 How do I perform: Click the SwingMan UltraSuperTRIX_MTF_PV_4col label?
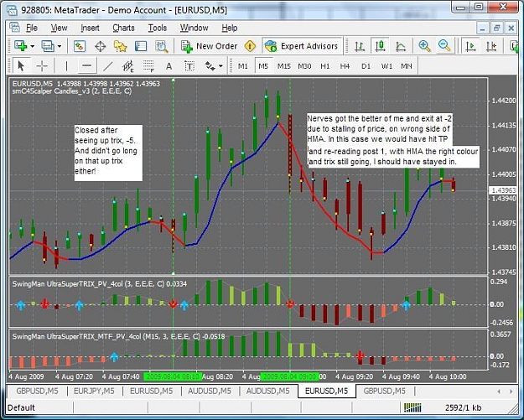tap(118, 336)
